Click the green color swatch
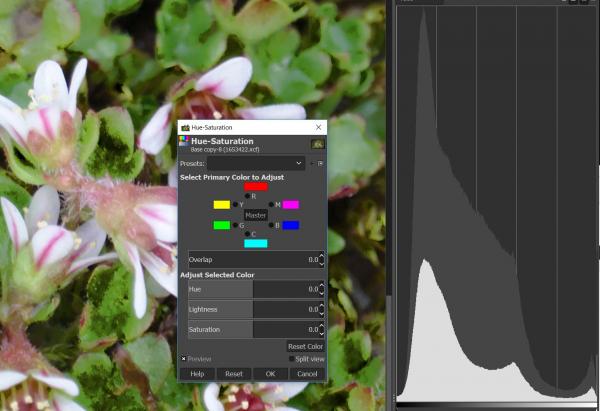This screenshot has width=600, height=411. coord(222,225)
